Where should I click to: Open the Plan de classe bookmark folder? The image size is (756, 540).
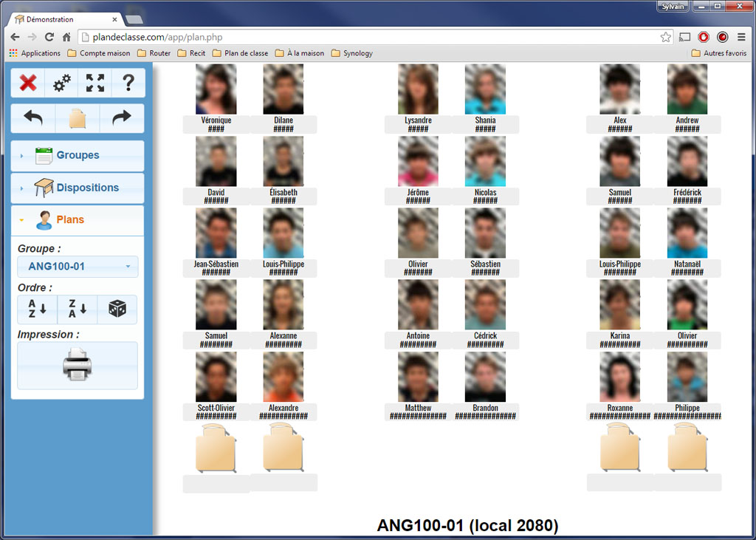point(240,53)
